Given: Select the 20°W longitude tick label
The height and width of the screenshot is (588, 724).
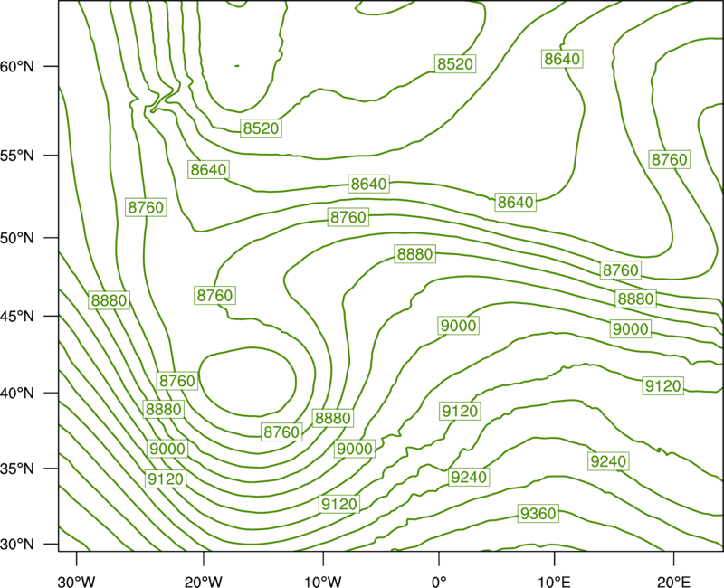Looking at the screenshot, I should pos(204,582).
